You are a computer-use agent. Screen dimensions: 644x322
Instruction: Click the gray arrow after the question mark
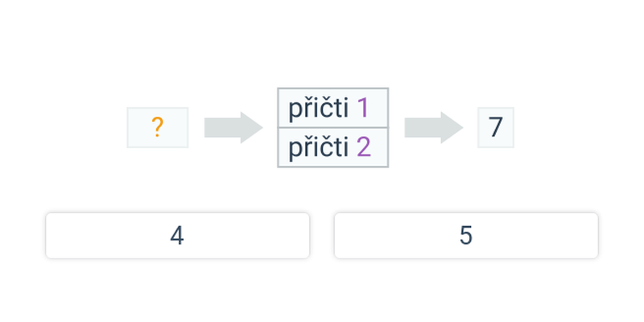233,128
